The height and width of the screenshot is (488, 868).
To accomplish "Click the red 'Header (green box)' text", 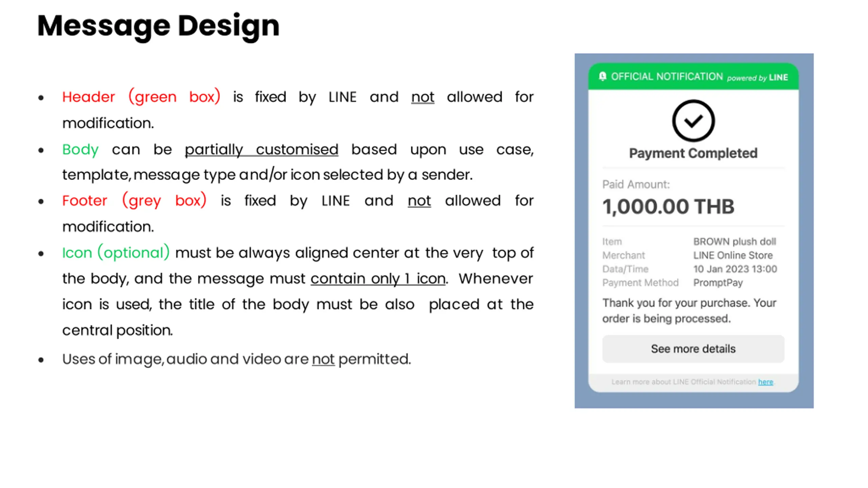I will pyautogui.click(x=141, y=97).
